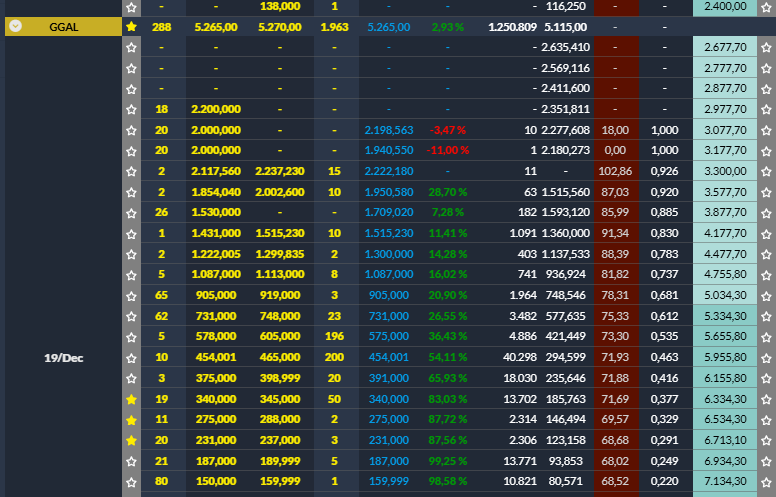Click implied volatility 68,02
The width and height of the screenshot is (776, 497).
point(615,461)
